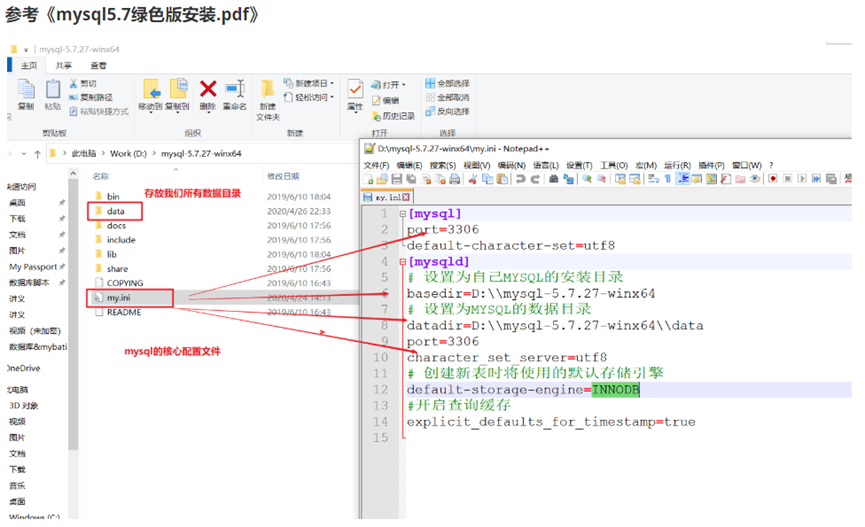Viewport: 865px width, 527px height.
Task: Click the 属性 (Properties) button in ribbon
Action: coord(355,95)
